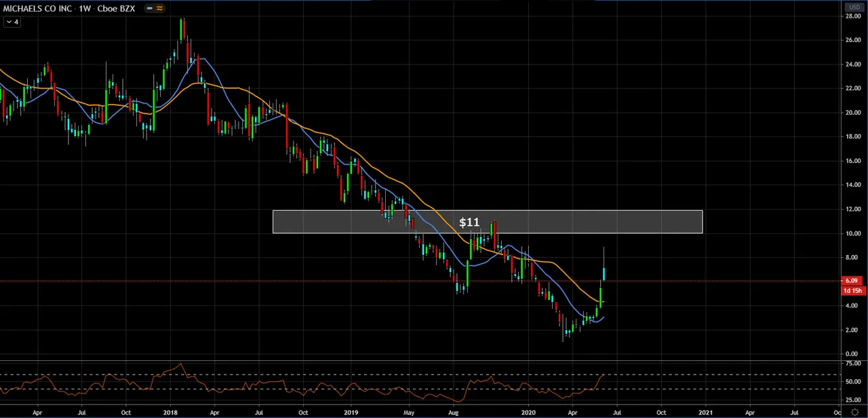Image resolution: width=868 pixels, height=418 pixels.
Task: Click the 1d 15h countdown label
Action: point(852,290)
